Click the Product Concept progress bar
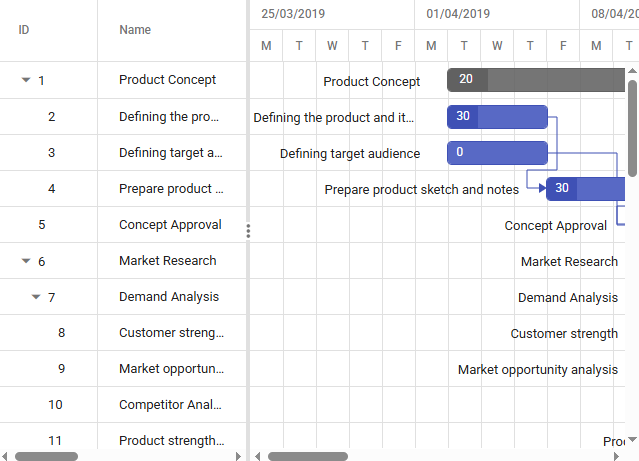 (467, 80)
